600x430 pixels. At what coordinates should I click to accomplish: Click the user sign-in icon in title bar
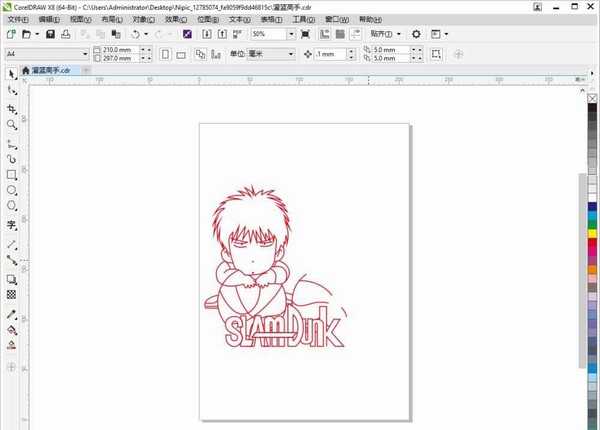537,7
